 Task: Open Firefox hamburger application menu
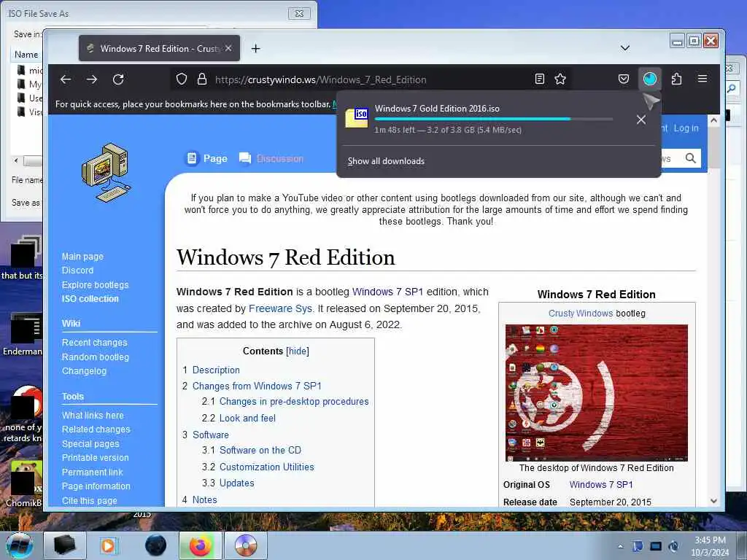click(x=703, y=79)
